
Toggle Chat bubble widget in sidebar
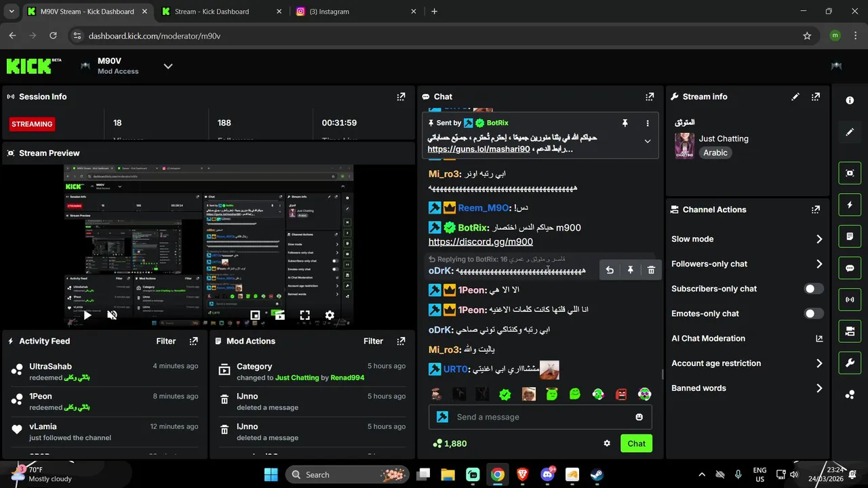pos(850,268)
